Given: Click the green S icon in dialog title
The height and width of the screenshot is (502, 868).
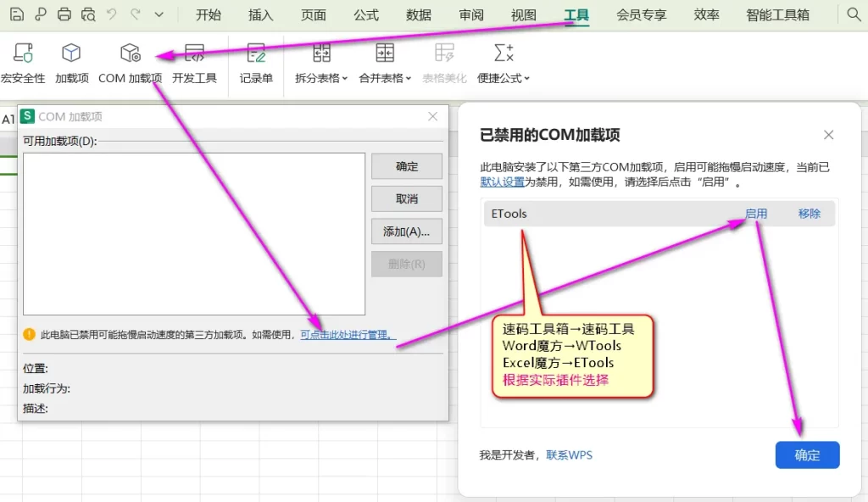Looking at the screenshot, I should coord(27,116).
